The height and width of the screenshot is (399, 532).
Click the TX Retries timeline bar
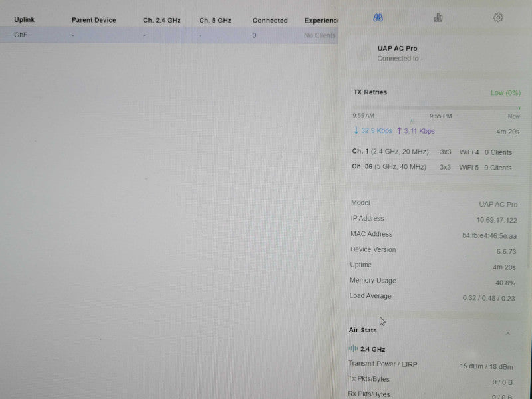(x=436, y=108)
